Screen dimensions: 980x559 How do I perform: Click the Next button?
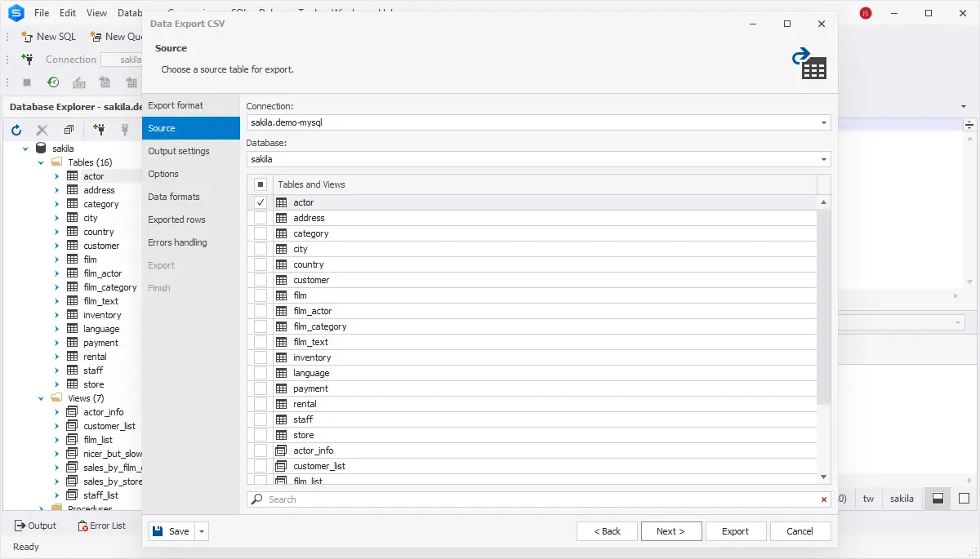point(670,531)
